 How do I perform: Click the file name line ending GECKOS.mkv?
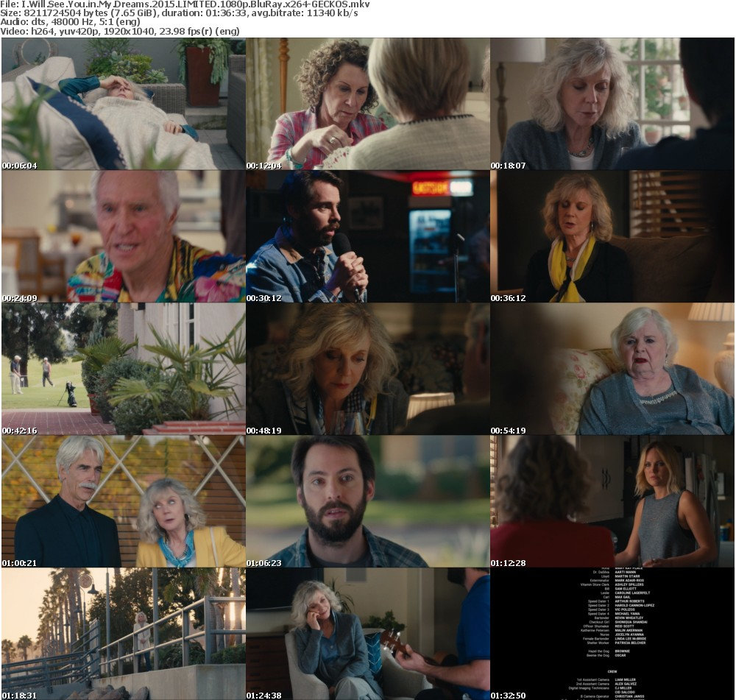pyautogui.click(x=185, y=4)
